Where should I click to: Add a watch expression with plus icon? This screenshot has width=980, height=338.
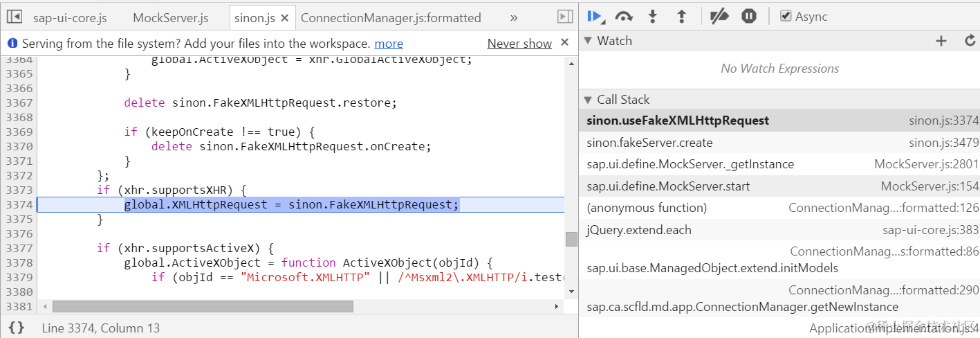coord(941,41)
